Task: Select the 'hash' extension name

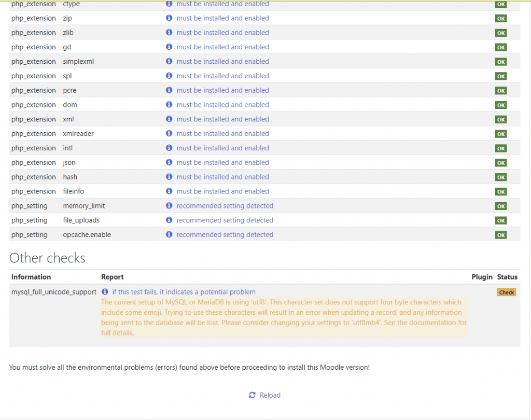Action: pyautogui.click(x=70, y=177)
